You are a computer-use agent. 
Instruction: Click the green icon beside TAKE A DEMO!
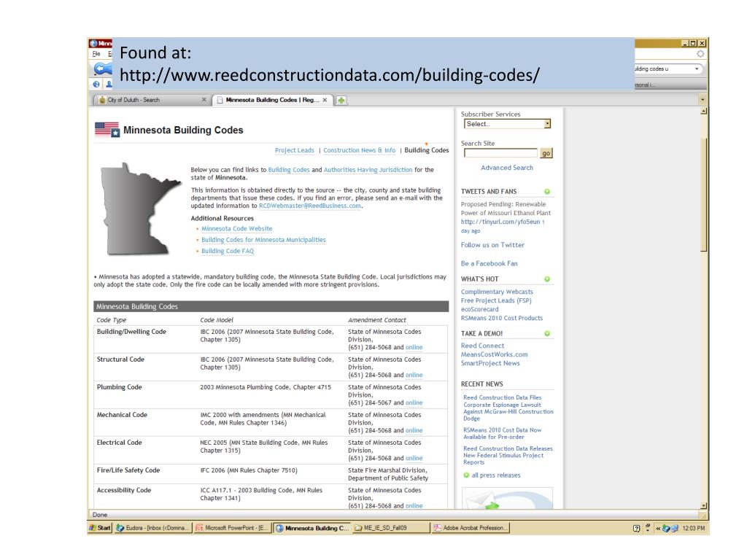[547, 333]
